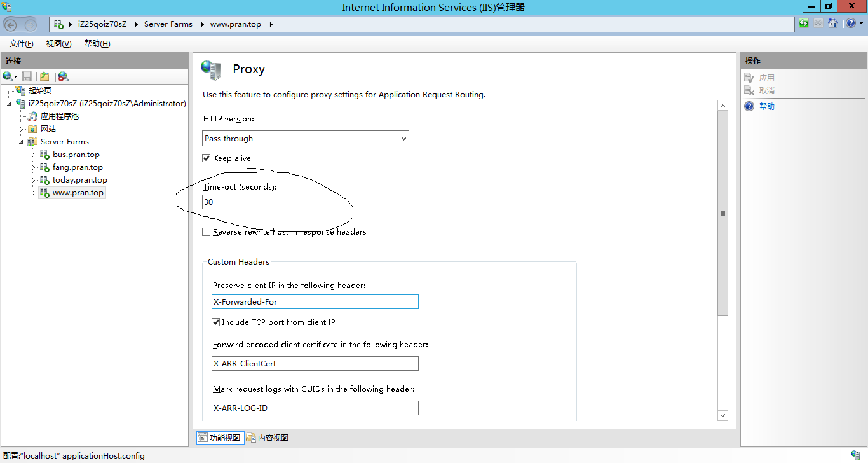The width and height of the screenshot is (868, 463).
Task: Click the Up folder icon in Connections toolbar
Action: coord(44,76)
